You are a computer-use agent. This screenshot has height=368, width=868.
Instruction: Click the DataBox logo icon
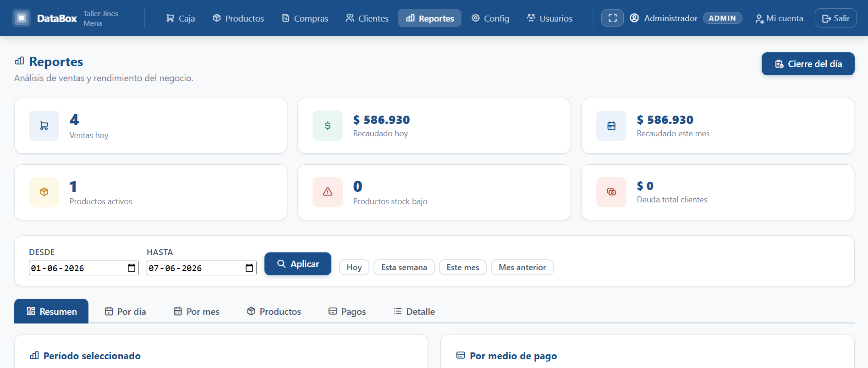[x=22, y=18]
